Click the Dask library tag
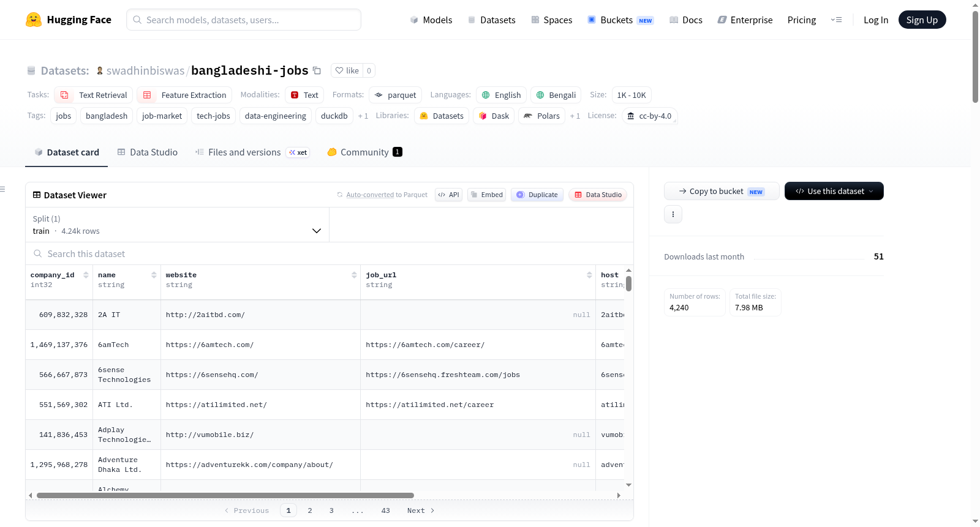 494,116
